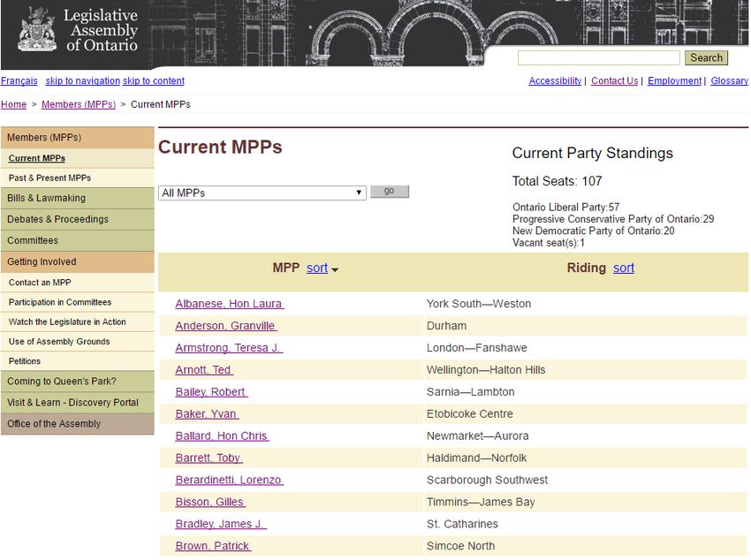Viewport: 751px width, 560px height.
Task: Sort the table by MPP name
Action: pyautogui.click(x=317, y=268)
